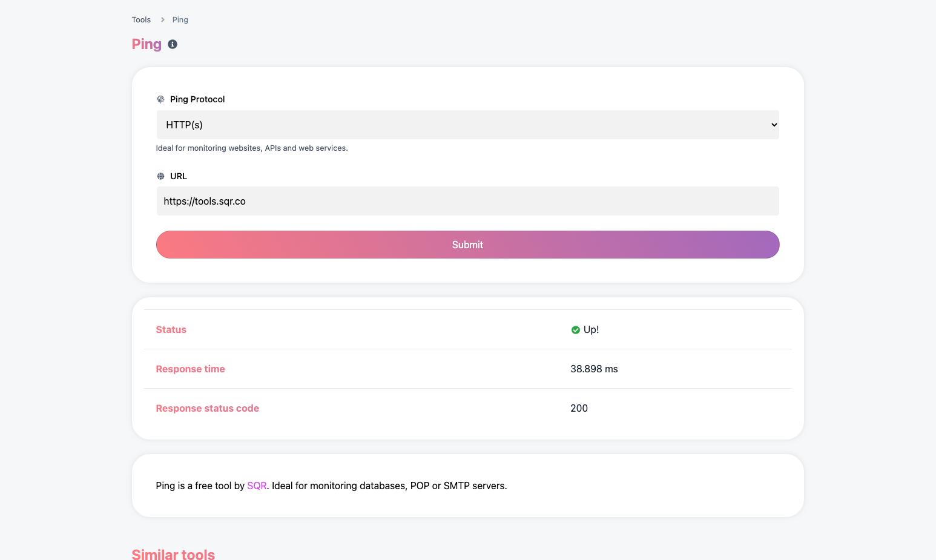Image resolution: width=936 pixels, height=560 pixels.
Task: Click the gradient Submit bar
Action: (467, 245)
